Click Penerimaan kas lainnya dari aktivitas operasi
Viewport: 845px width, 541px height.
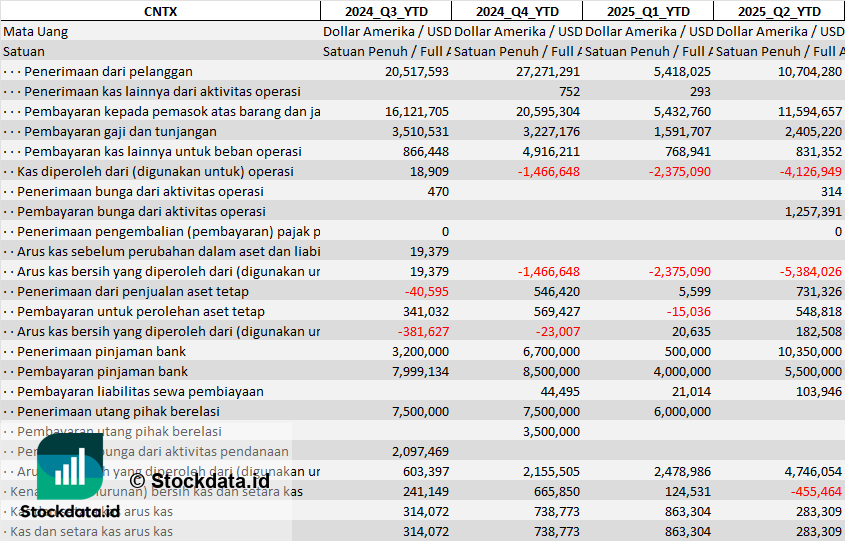tap(162, 92)
